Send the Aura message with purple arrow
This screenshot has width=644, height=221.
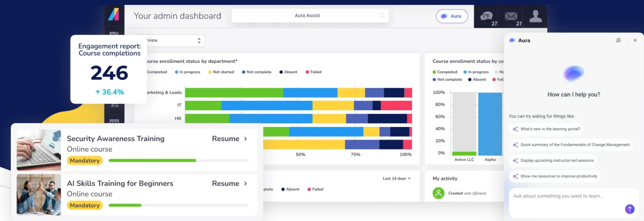coord(630,209)
